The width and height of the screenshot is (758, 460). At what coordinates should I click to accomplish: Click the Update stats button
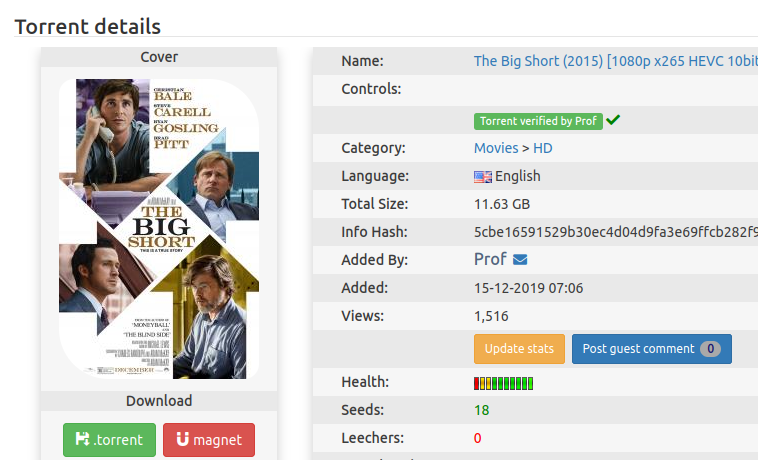click(x=519, y=349)
